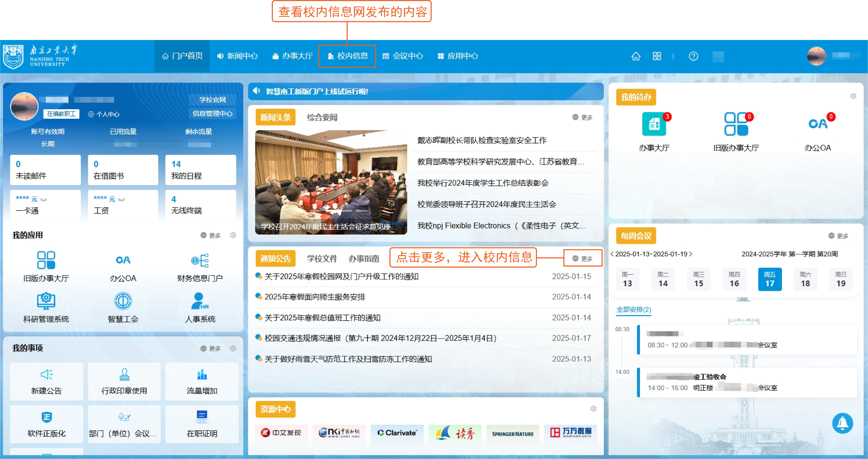Open the 校内信息 nav item
Image resolution: width=868 pixels, height=459 pixels.
click(x=347, y=56)
